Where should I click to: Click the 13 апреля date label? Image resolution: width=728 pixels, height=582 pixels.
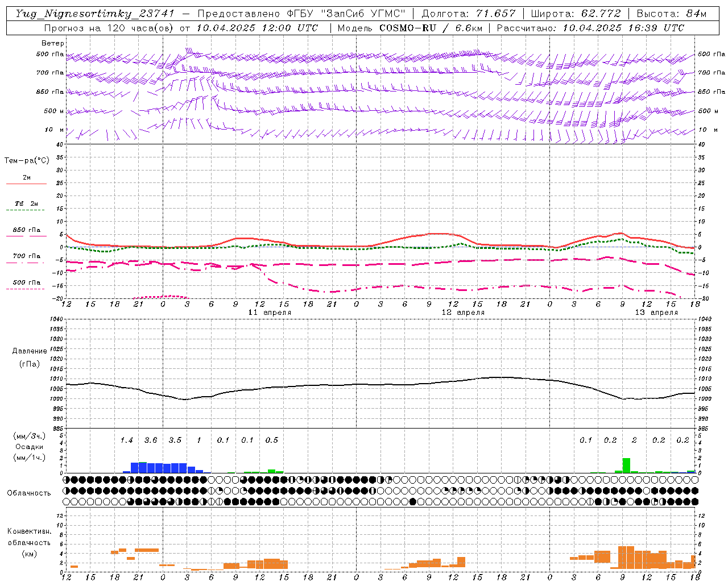pyautogui.click(x=656, y=313)
